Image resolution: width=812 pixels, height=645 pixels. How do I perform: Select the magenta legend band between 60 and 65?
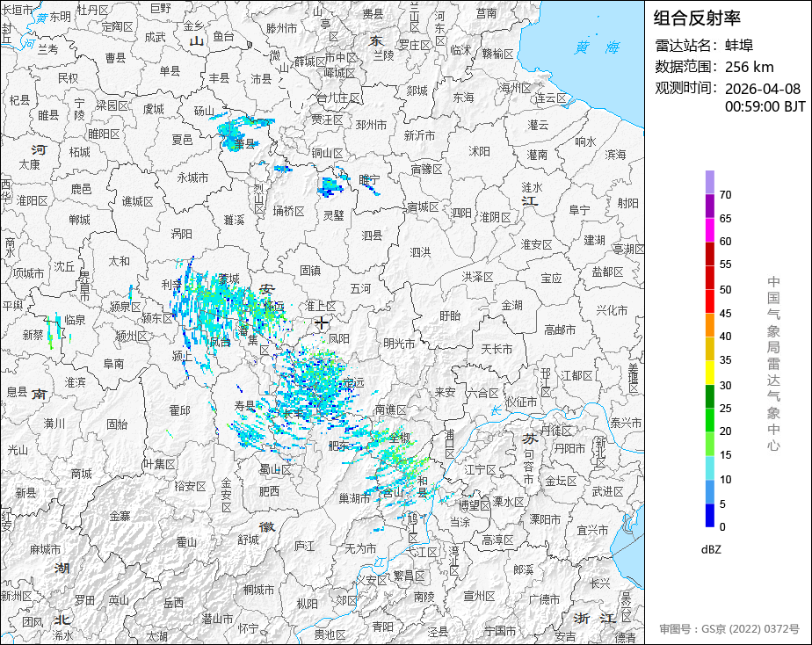(709, 230)
